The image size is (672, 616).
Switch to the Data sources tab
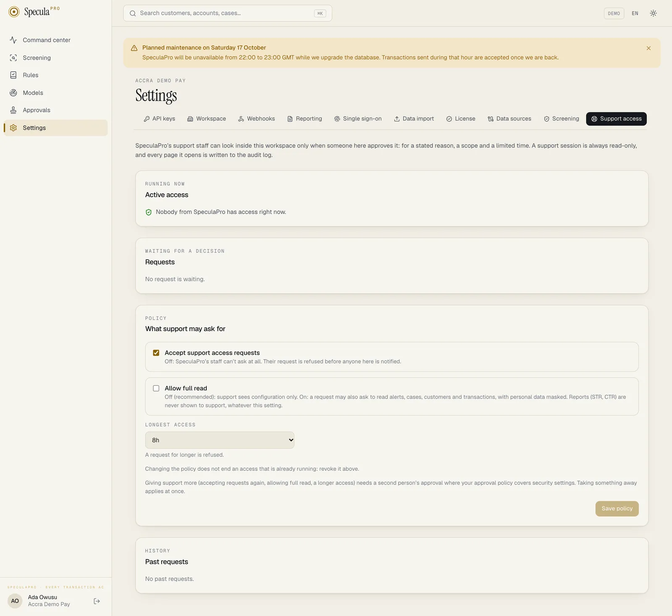click(x=509, y=119)
